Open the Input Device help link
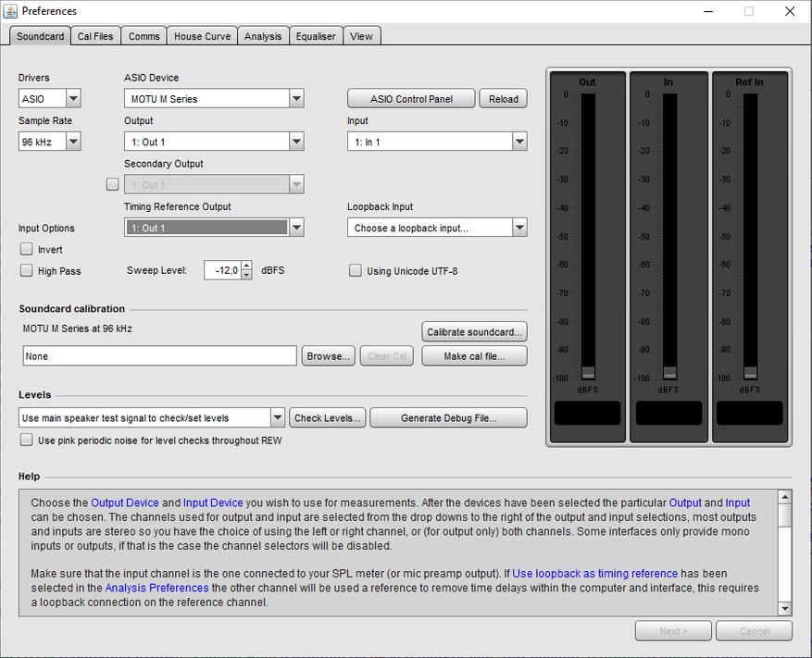 tap(213, 503)
